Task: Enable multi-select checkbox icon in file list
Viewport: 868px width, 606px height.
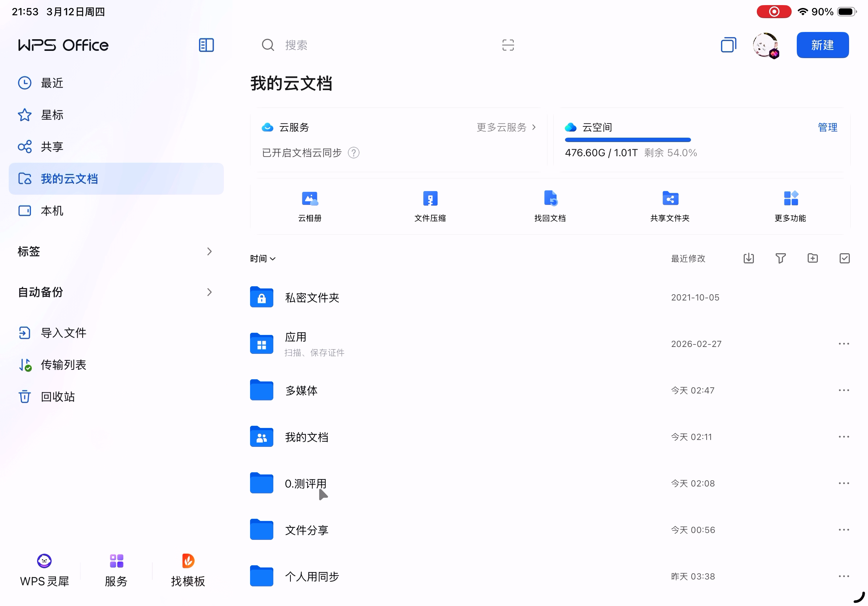Action: coord(844,258)
